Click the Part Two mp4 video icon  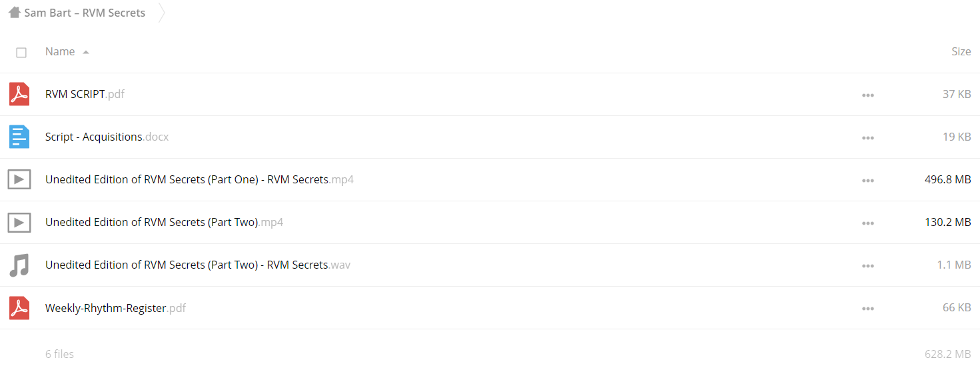pos(19,222)
